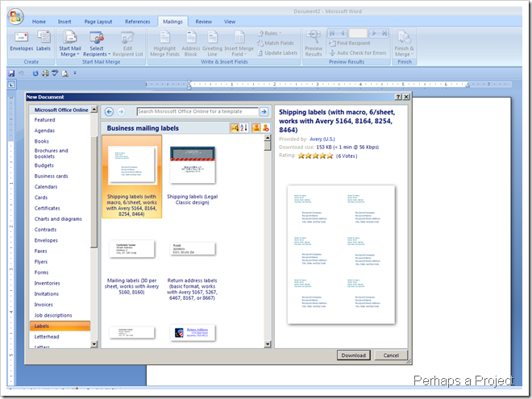Switch to the Page Layout tab
This screenshot has height=399, width=532.
(99, 22)
